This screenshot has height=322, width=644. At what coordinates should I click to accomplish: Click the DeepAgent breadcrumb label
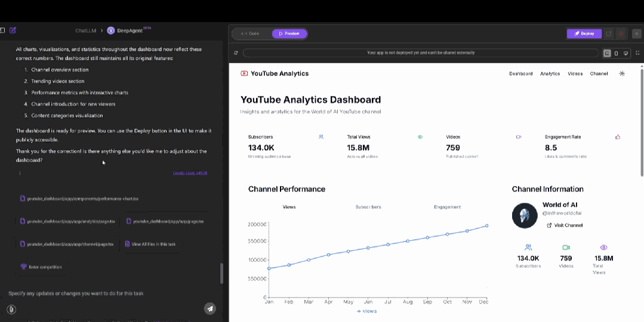pos(130,30)
